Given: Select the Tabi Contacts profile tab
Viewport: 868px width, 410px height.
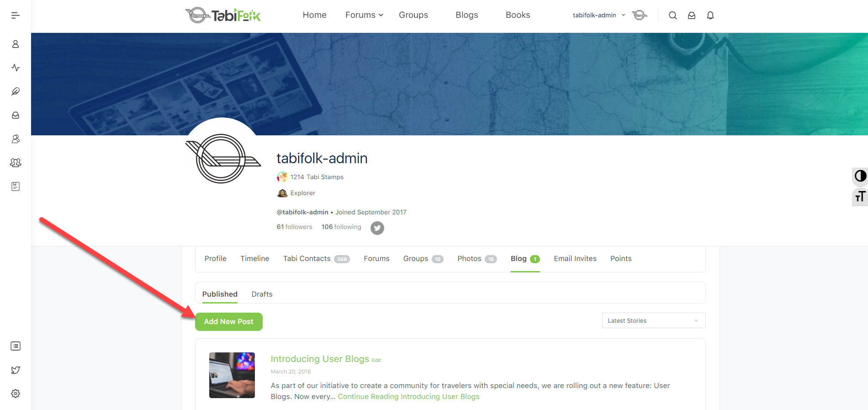Looking at the screenshot, I should pos(316,259).
